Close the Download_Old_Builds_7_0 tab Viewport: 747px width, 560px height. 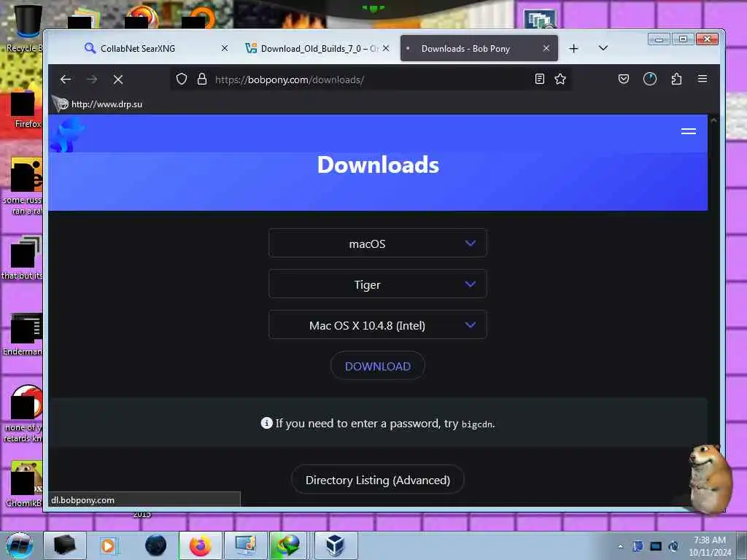coord(386,48)
